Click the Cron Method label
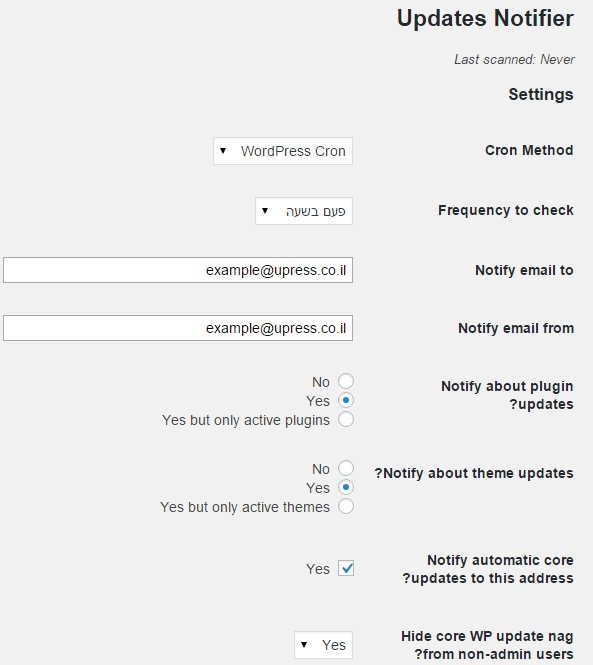The image size is (593, 665). tap(529, 150)
